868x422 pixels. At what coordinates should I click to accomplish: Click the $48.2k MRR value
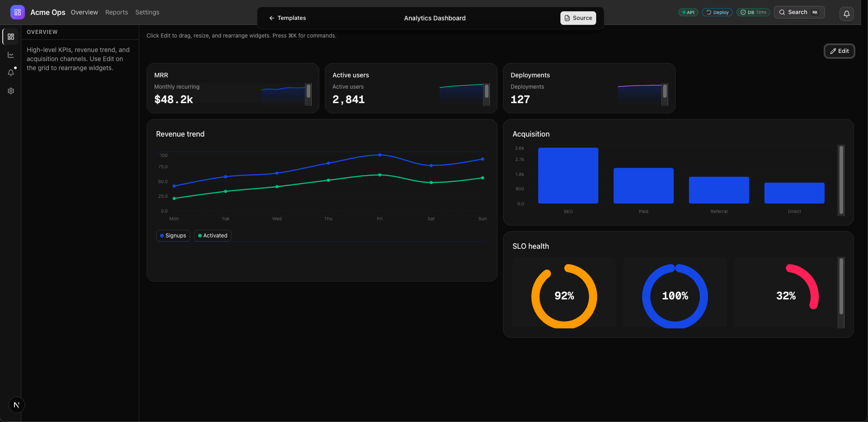tap(174, 100)
